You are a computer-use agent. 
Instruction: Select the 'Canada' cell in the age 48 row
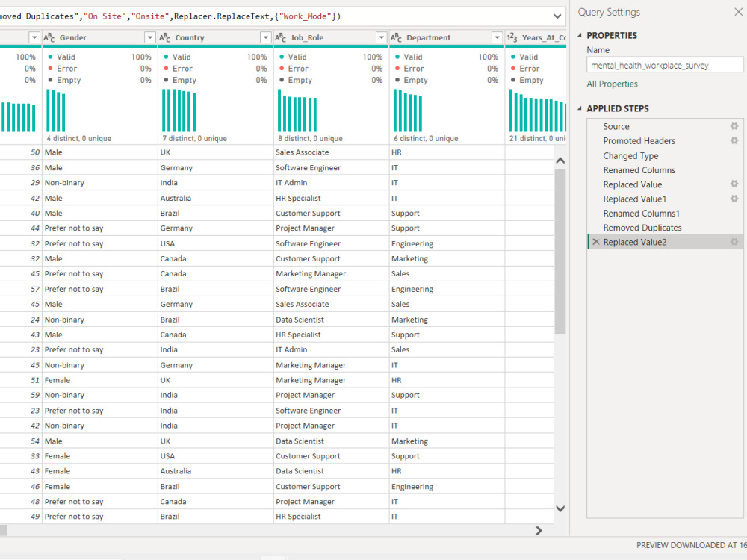[x=215, y=502]
